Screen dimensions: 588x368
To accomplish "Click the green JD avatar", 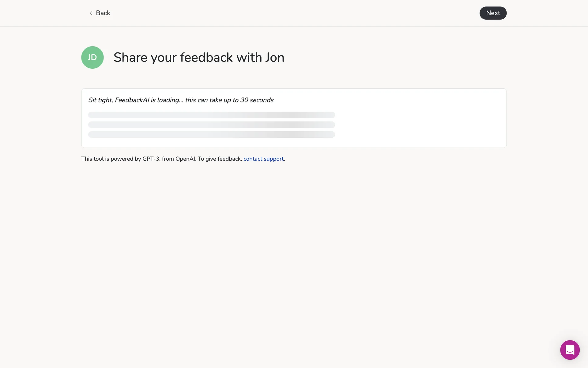I will (x=92, y=57).
